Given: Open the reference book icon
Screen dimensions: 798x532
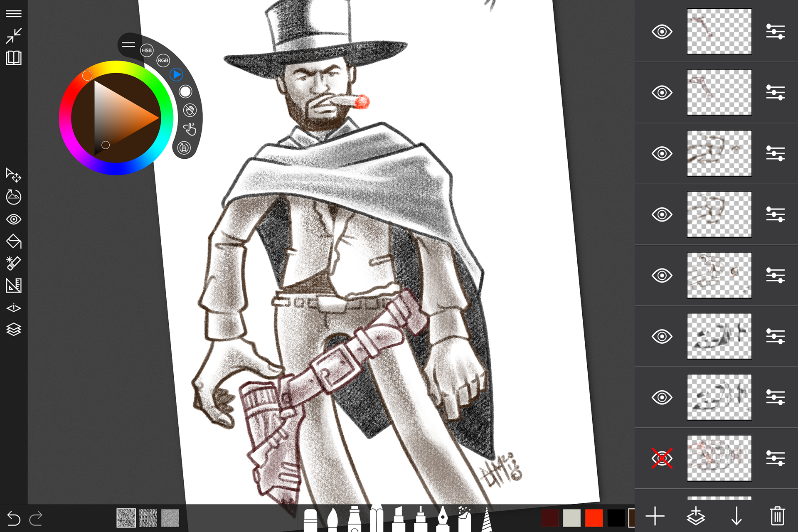Looking at the screenshot, I should (x=14, y=58).
